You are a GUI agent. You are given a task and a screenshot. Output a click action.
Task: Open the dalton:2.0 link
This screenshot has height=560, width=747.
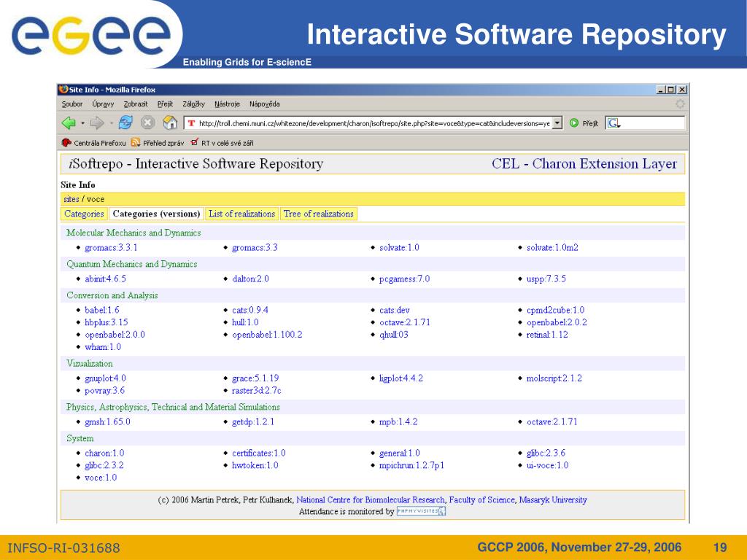(251, 279)
